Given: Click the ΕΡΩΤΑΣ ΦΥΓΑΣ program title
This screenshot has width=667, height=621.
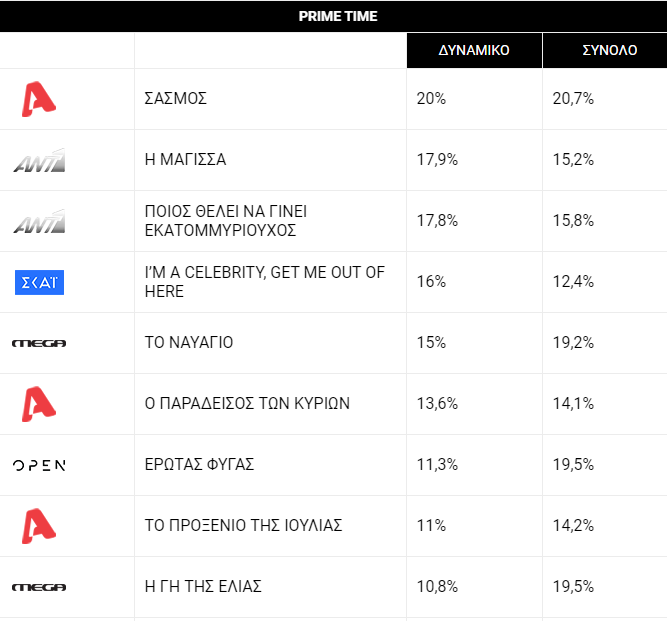Looking at the screenshot, I should 200,464.
